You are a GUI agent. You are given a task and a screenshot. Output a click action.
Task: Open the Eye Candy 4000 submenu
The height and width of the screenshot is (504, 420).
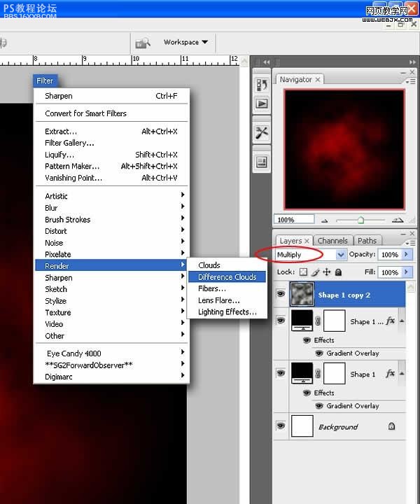click(111, 353)
